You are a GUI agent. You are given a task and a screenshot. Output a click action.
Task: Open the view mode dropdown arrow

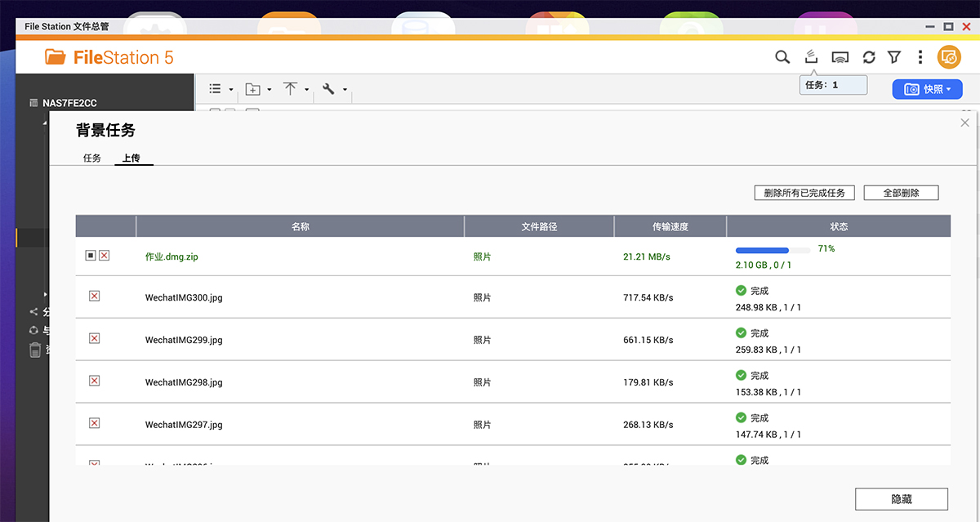[x=231, y=90]
